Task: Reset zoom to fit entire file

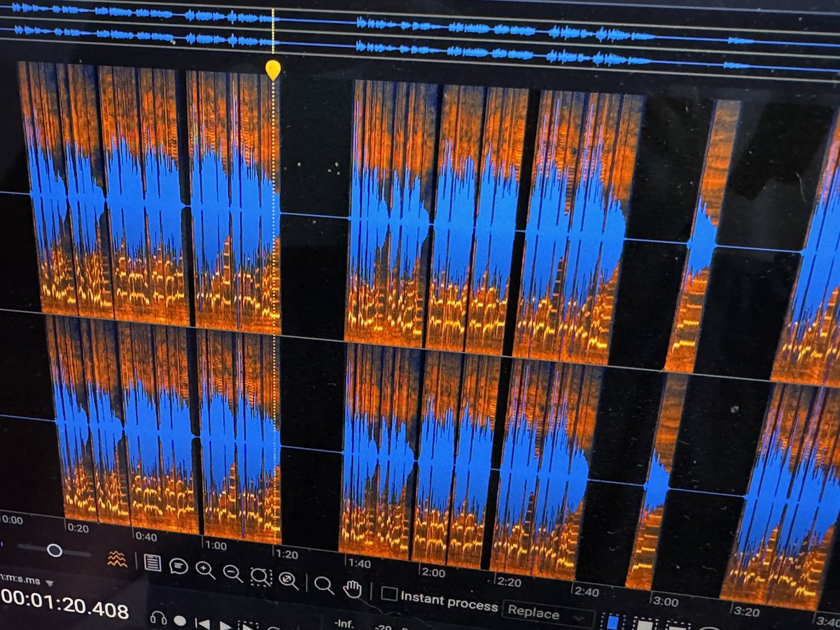Action: click(x=288, y=580)
